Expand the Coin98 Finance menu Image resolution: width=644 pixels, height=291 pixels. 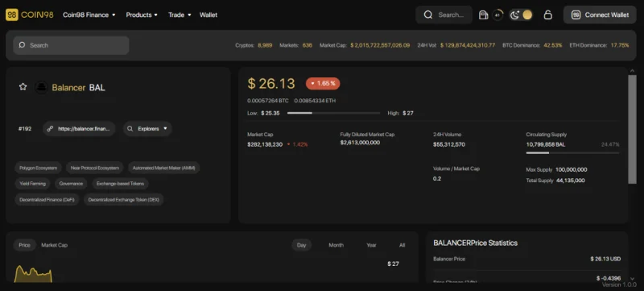tap(89, 15)
